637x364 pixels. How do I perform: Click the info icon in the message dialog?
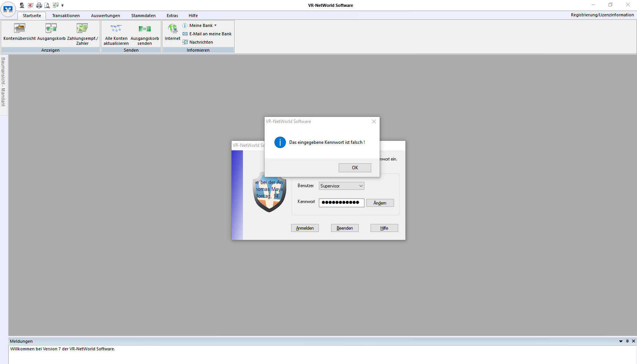tap(280, 142)
